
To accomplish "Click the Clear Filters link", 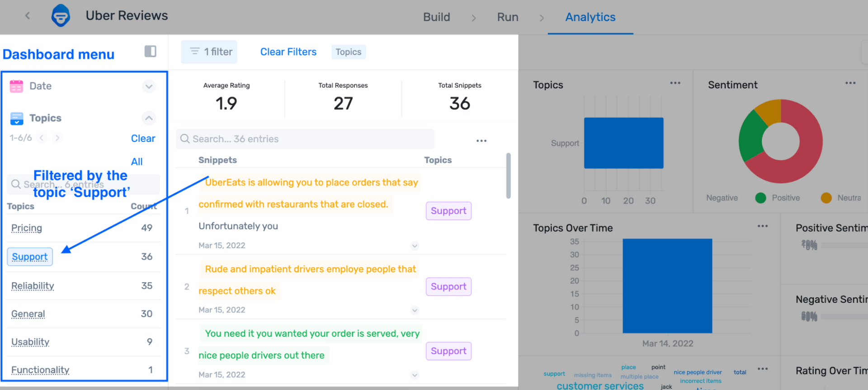I will coord(288,52).
